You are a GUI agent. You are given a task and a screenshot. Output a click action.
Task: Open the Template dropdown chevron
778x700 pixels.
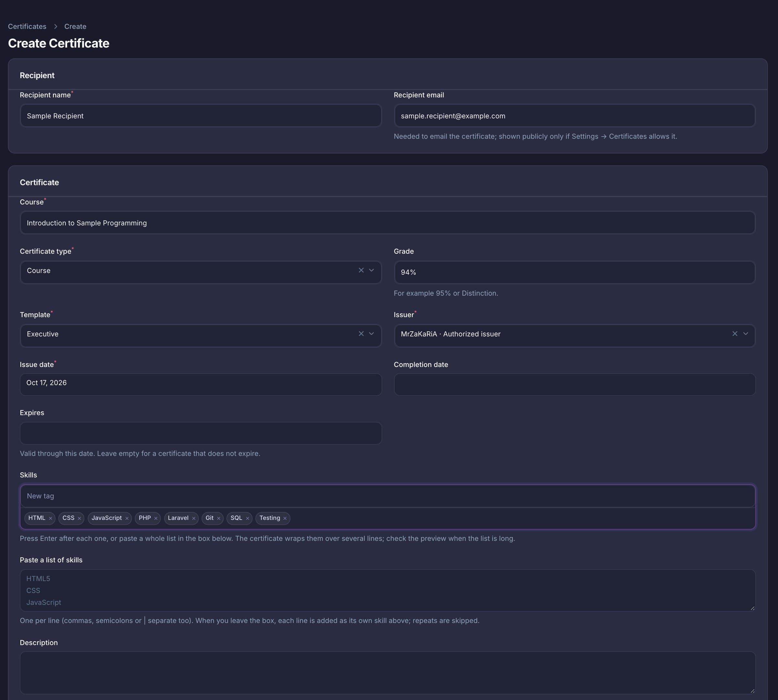(371, 334)
